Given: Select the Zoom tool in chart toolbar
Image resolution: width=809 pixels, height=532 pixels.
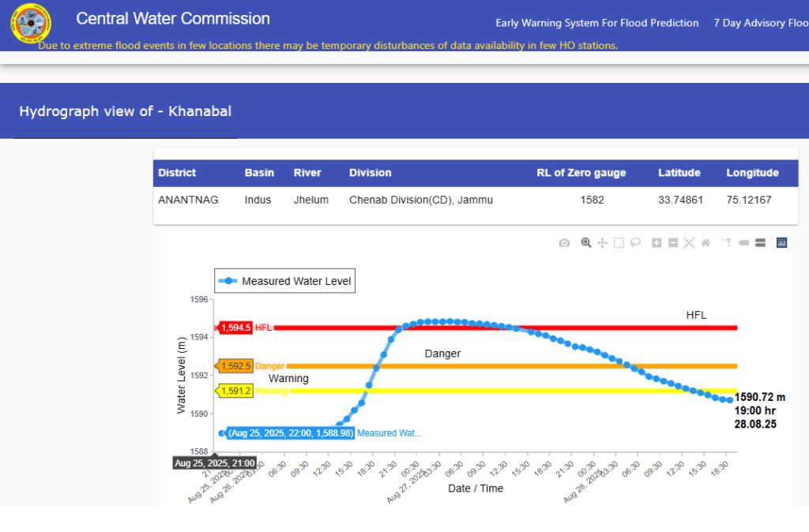Looking at the screenshot, I should tap(586, 243).
